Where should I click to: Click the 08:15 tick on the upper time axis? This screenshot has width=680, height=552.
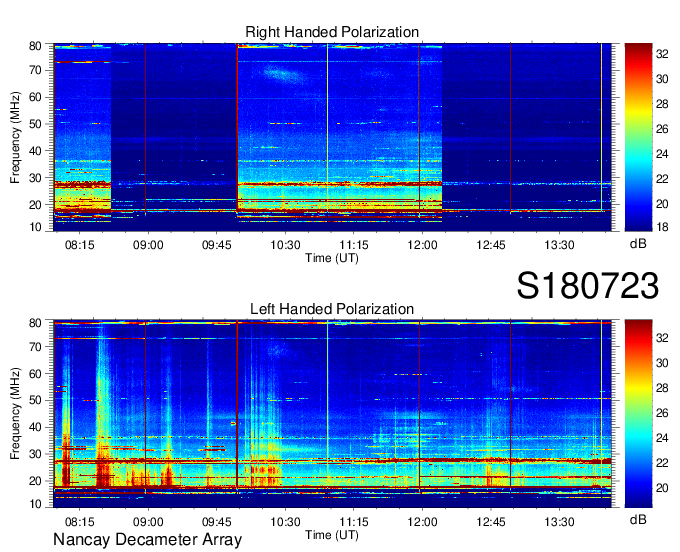(79, 245)
